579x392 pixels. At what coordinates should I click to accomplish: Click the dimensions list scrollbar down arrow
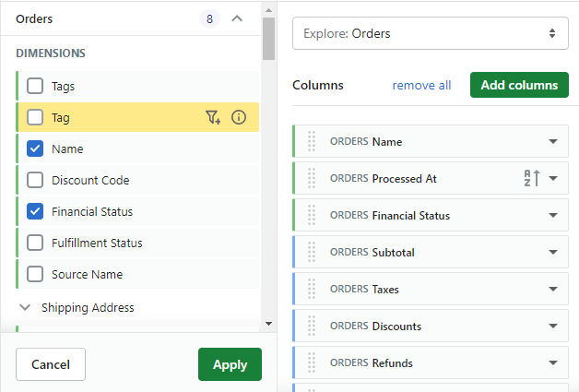point(269,324)
